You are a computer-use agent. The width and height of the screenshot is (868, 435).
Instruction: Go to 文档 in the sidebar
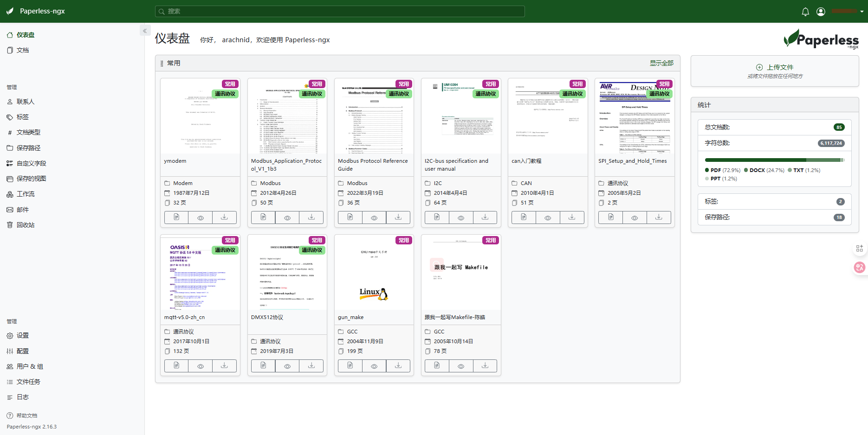pyautogui.click(x=23, y=50)
